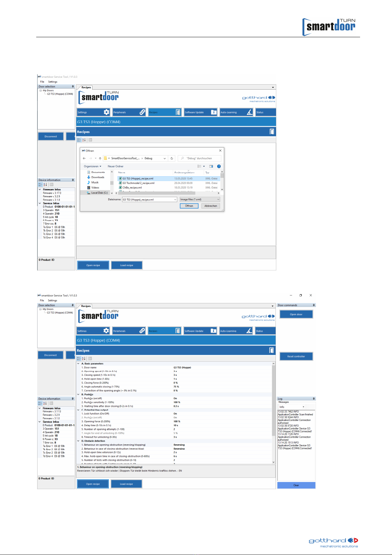Refresh the Debug folder in Öffnen dialog
This screenshot has width=392, height=555.
click(x=172, y=158)
